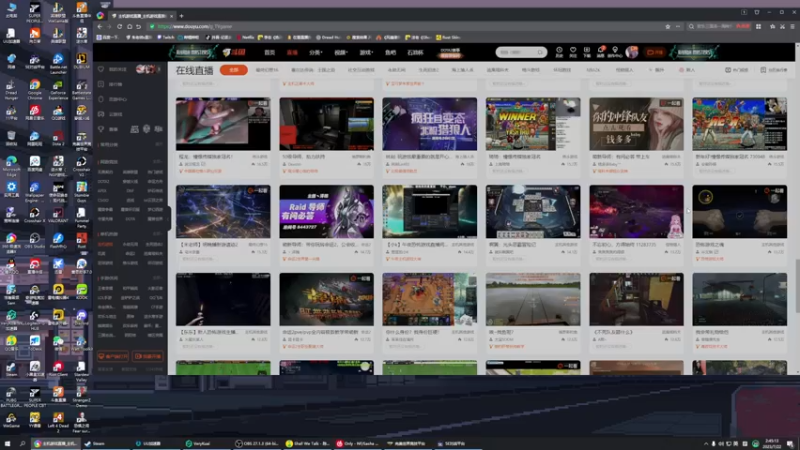Open the Netflix bookmark in bookmarks bar
800x450 pixels.
(x=245, y=37)
